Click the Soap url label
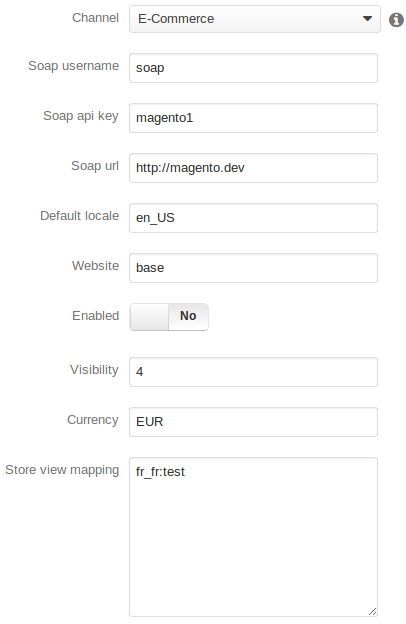406x624 pixels. 95,166
